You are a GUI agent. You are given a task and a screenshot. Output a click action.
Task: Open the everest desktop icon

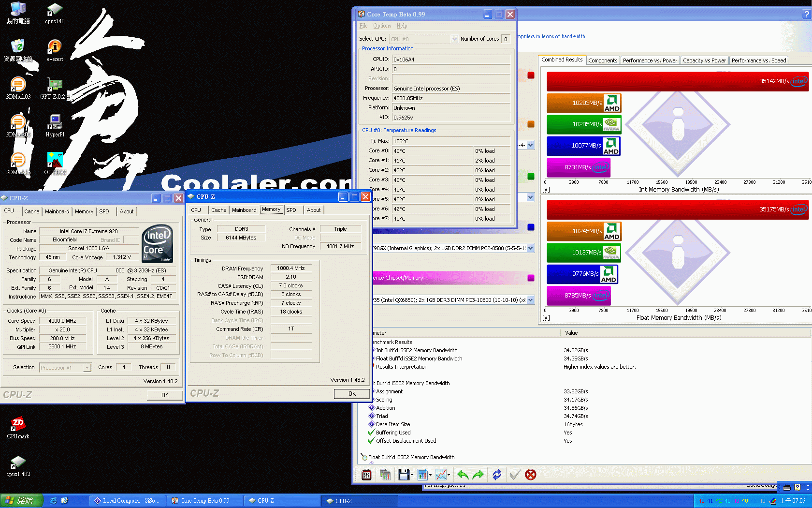tap(55, 50)
